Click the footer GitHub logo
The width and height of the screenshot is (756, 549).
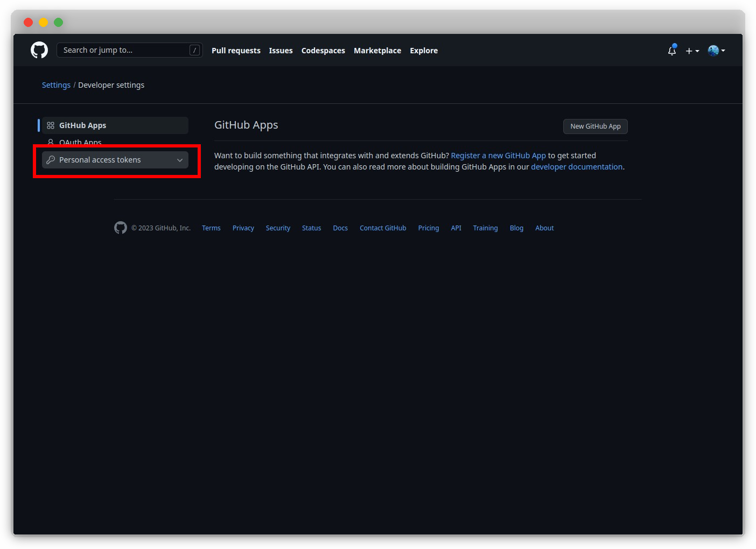[x=121, y=228]
